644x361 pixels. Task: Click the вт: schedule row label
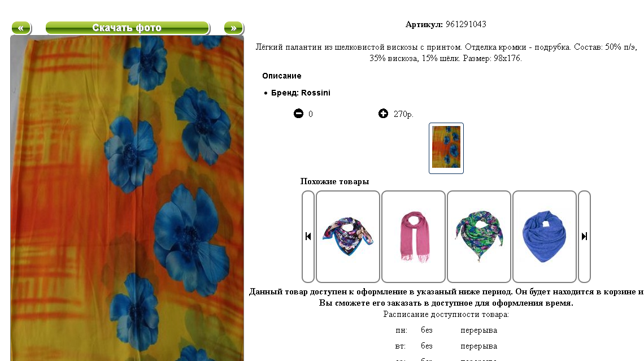(x=401, y=346)
